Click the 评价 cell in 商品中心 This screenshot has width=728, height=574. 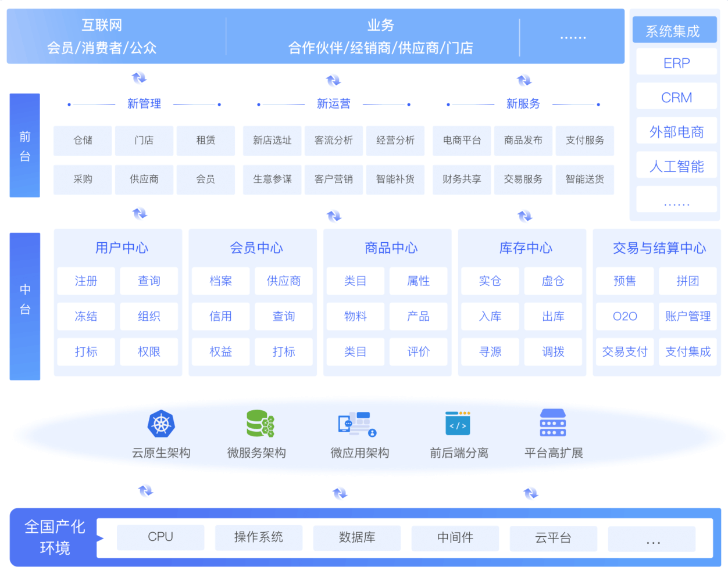pos(419,352)
